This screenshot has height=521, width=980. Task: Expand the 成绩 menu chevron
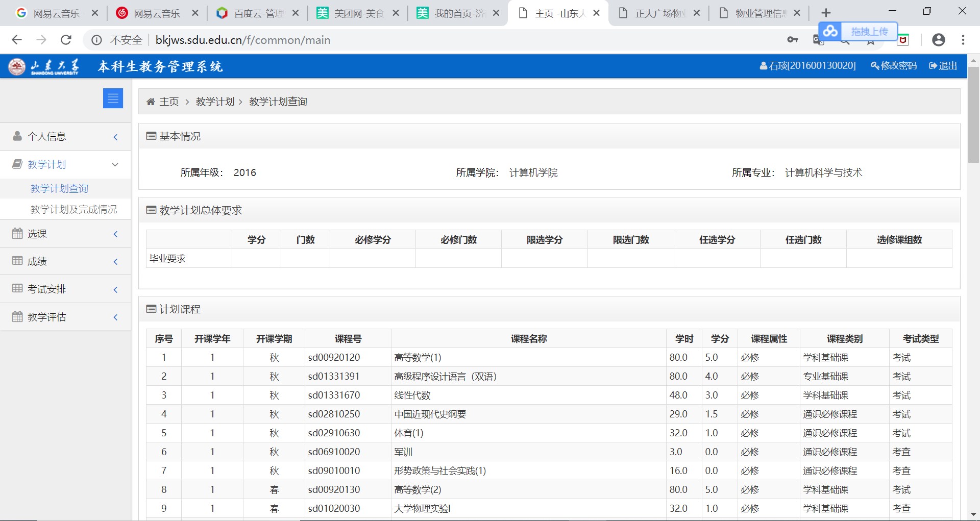(x=116, y=262)
